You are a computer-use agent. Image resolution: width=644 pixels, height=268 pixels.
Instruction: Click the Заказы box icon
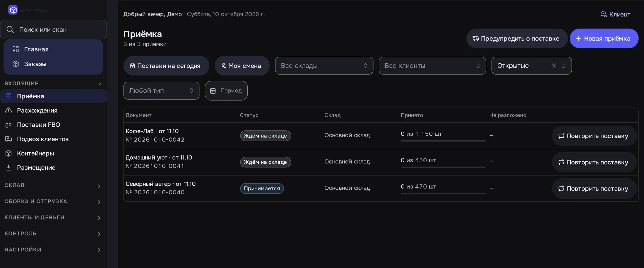tap(16, 64)
